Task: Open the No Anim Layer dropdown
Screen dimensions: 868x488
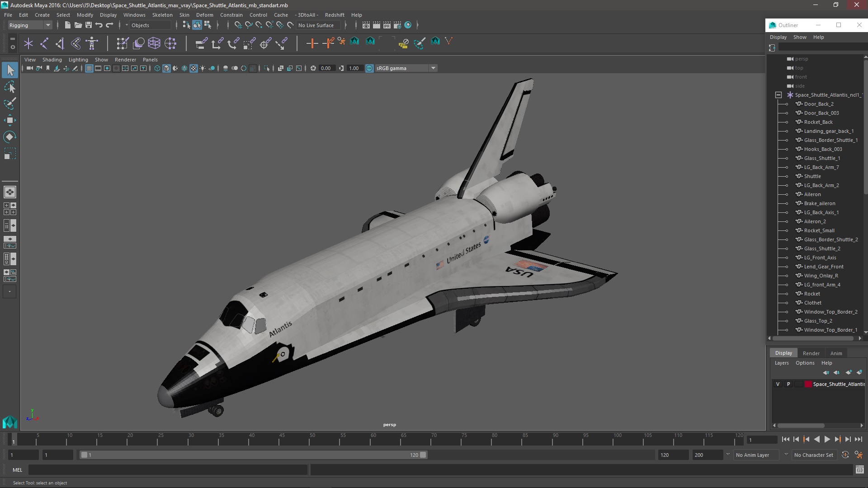Action: point(756,455)
